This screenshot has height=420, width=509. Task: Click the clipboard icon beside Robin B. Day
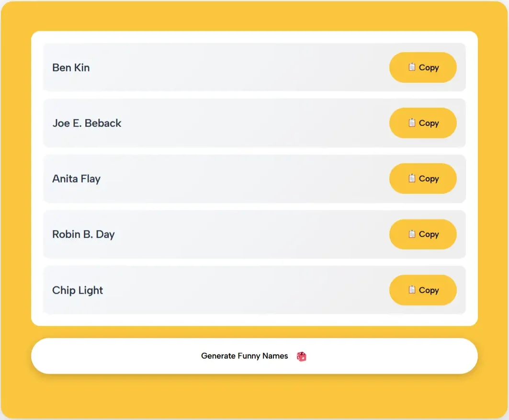[x=412, y=234]
